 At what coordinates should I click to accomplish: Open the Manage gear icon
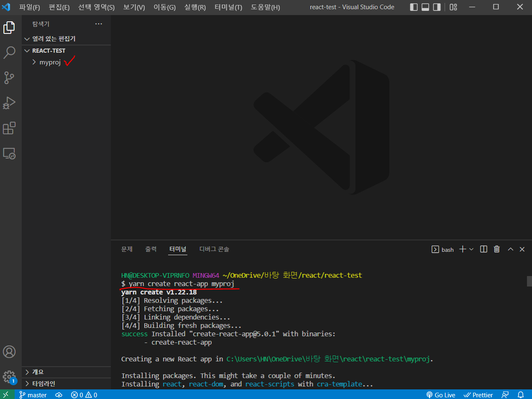[9, 377]
